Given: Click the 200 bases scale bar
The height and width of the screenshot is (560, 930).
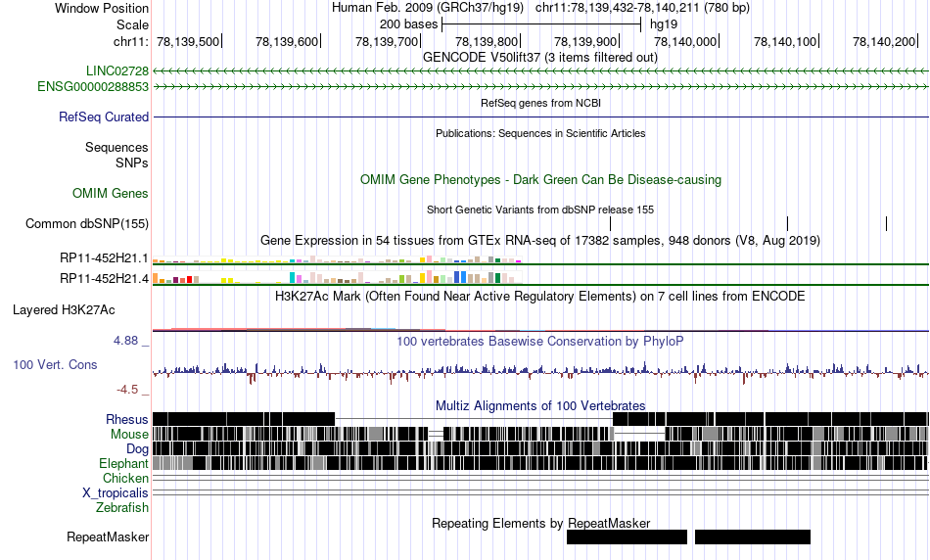Looking at the screenshot, I should pyautogui.click(x=541, y=24).
